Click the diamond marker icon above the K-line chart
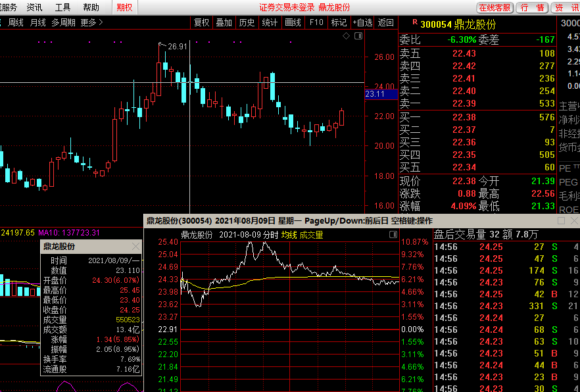This screenshot has width=580, height=392. tap(346, 36)
